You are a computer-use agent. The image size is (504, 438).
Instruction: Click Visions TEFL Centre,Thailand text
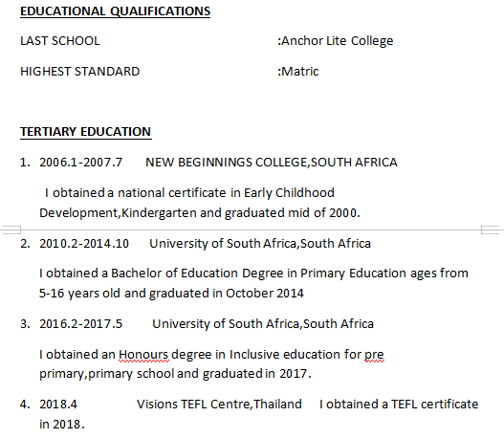pyautogui.click(x=219, y=405)
